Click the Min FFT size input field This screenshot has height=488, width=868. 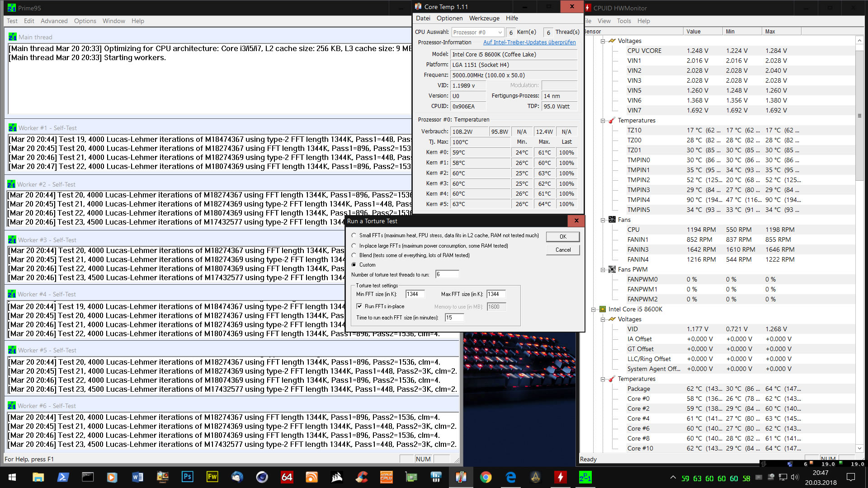[x=415, y=294]
